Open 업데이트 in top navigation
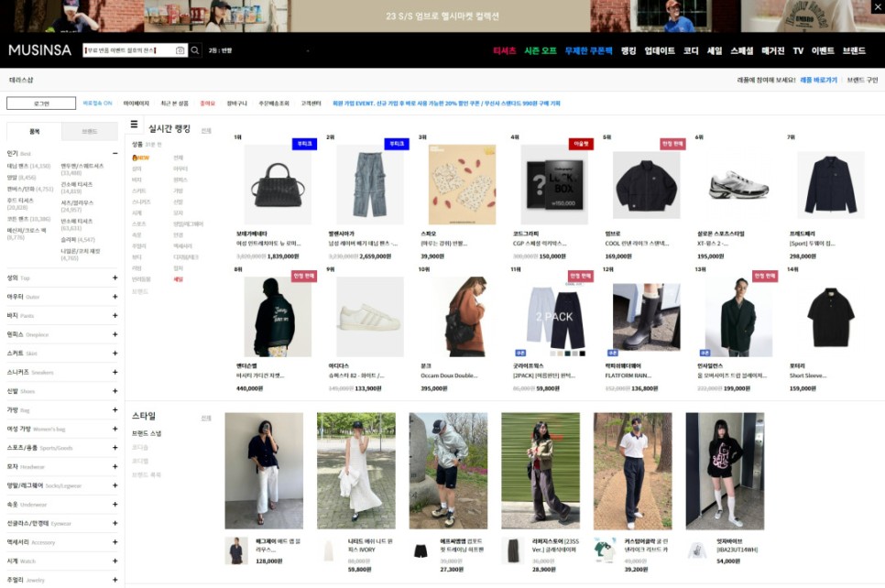This screenshot has width=885, height=588. pyautogui.click(x=660, y=50)
